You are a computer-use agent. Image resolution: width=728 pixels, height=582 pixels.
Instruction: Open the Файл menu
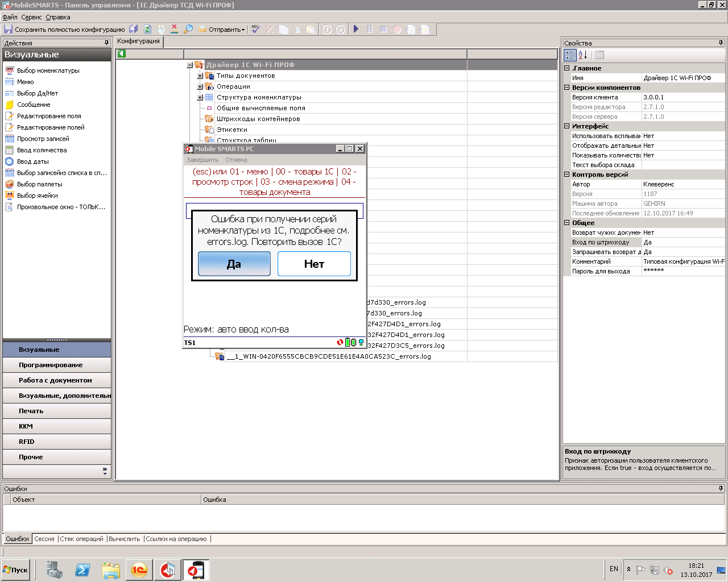(x=10, y=17)
